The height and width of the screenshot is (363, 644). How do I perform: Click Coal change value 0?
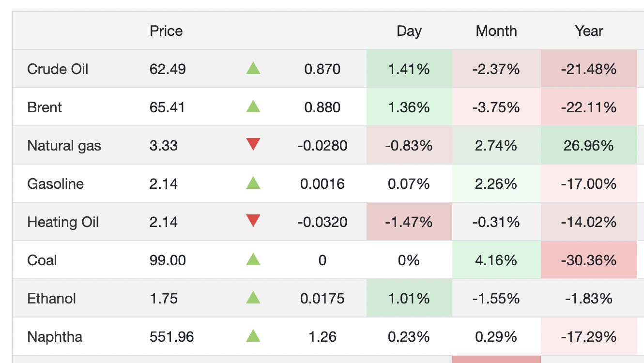(322, 260)
